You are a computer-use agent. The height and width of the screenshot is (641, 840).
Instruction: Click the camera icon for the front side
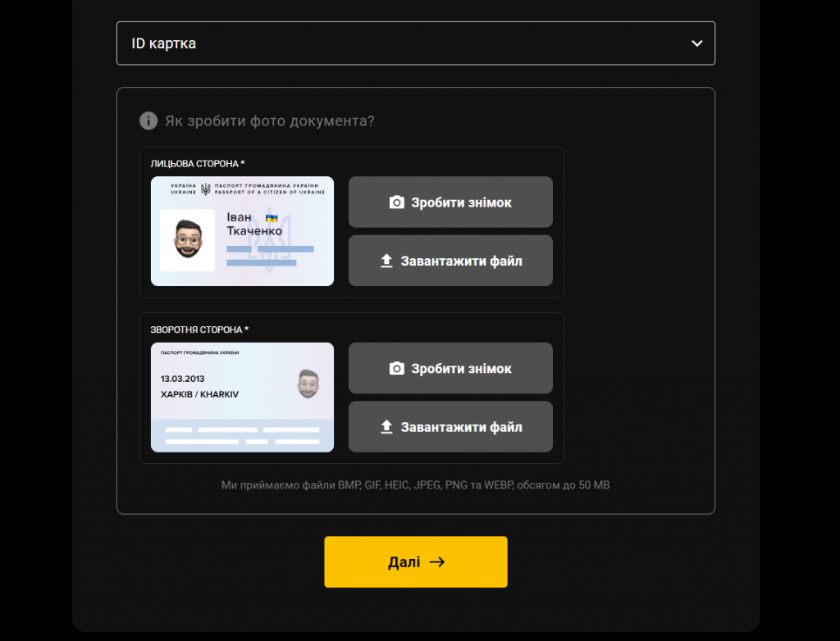coord(396,202)
